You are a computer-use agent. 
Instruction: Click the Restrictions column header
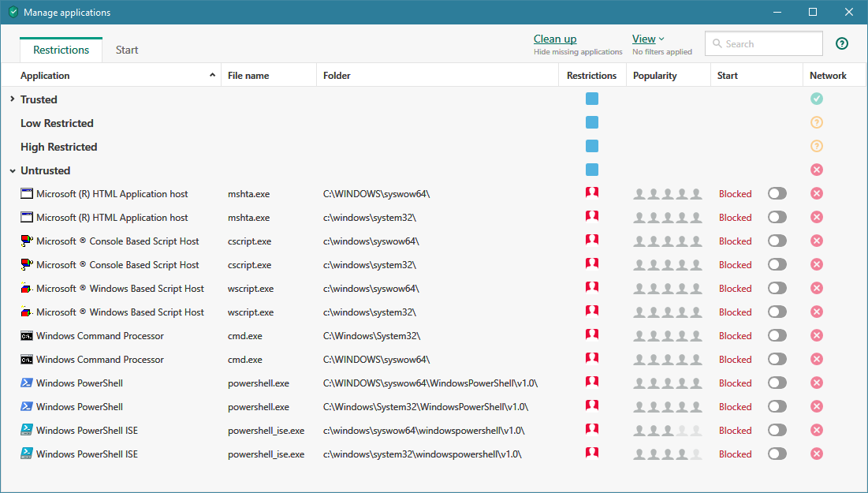[591, 76]
